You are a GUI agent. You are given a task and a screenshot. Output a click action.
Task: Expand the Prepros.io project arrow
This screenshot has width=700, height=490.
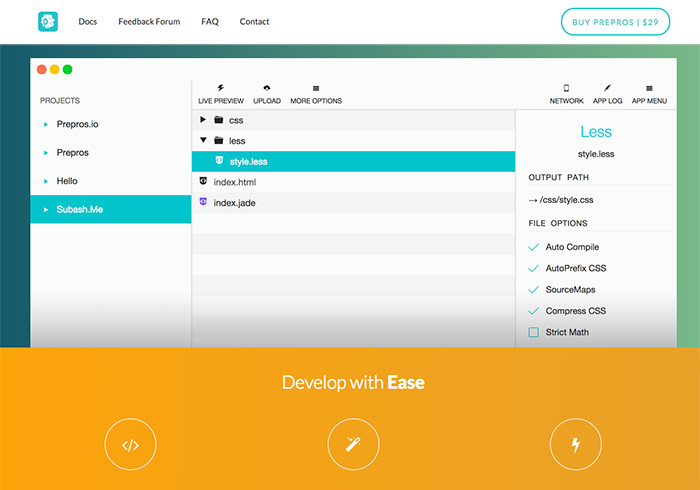[x=46, y=125]
